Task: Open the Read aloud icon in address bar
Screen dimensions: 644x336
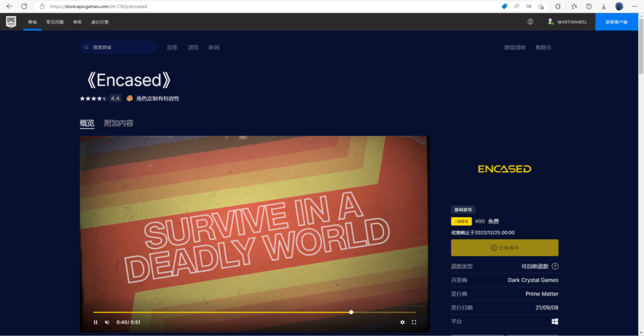Action: click(517, 6)
